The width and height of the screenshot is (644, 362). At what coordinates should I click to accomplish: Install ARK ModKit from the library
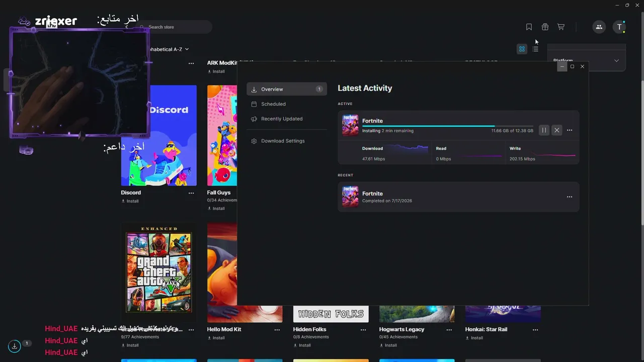click(216, 71)
